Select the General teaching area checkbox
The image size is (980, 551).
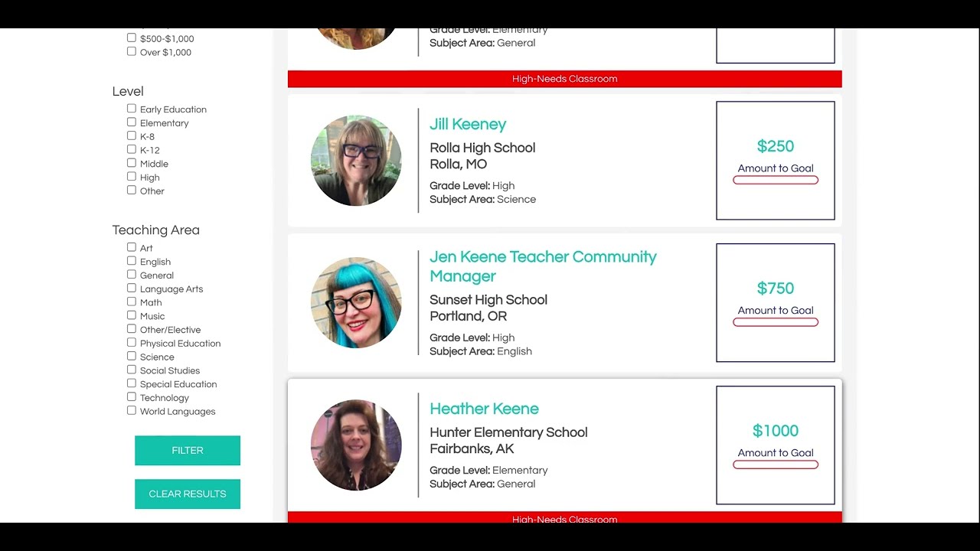(x=132, y=275)
